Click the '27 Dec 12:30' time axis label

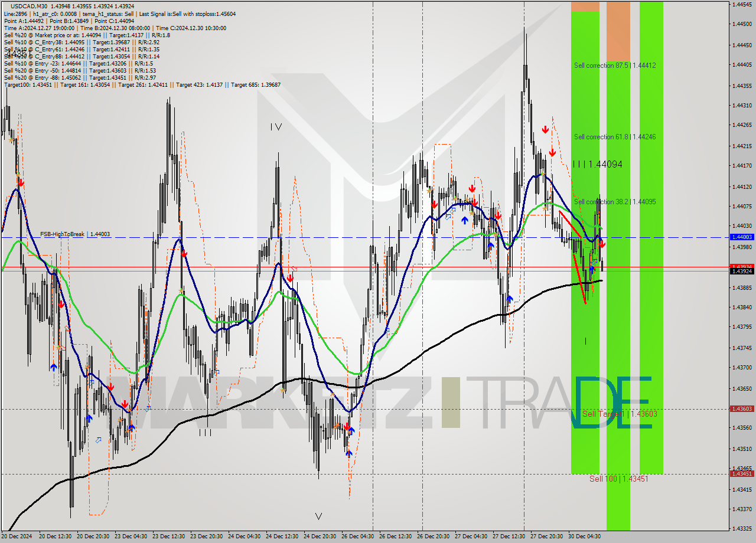pyautogui.click(x=509, y=536)
